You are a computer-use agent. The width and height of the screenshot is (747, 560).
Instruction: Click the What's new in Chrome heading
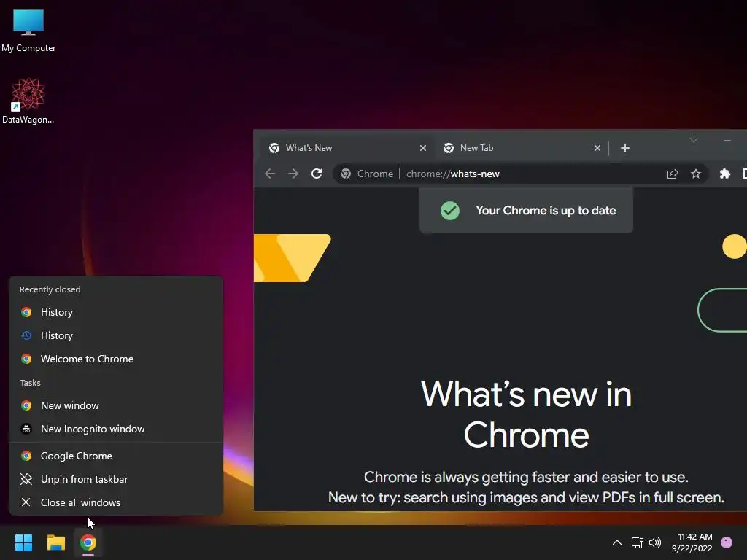pos(526,415)
